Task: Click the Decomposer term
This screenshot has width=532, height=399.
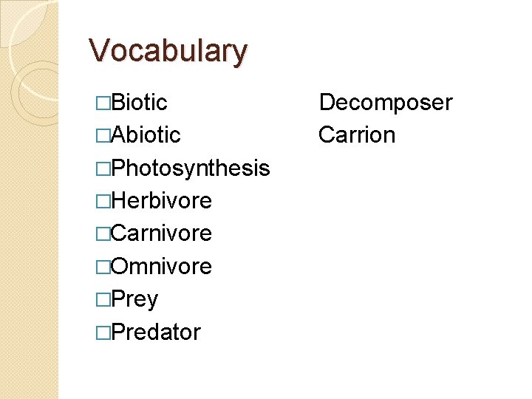Action: [x=386, y=103]
